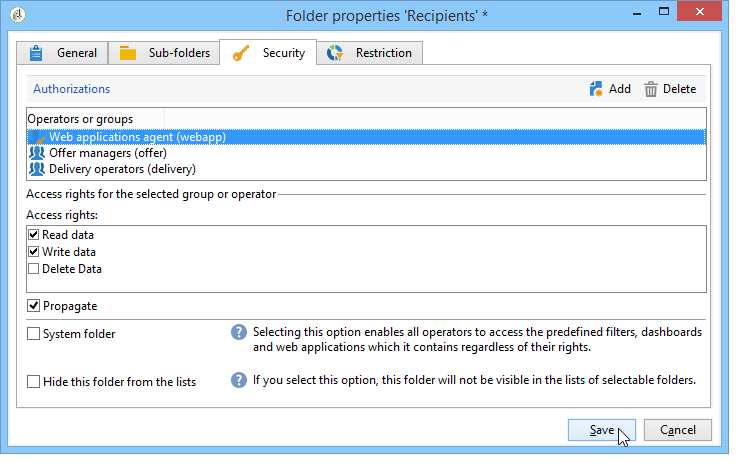Go to the Restriction tab
The image size is (745, 469).
(x=374, y=53)
